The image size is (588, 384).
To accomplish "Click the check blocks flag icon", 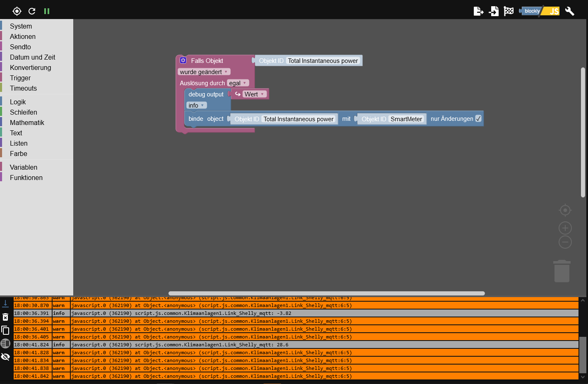I will pyautogui.click(x=509, y=11).
